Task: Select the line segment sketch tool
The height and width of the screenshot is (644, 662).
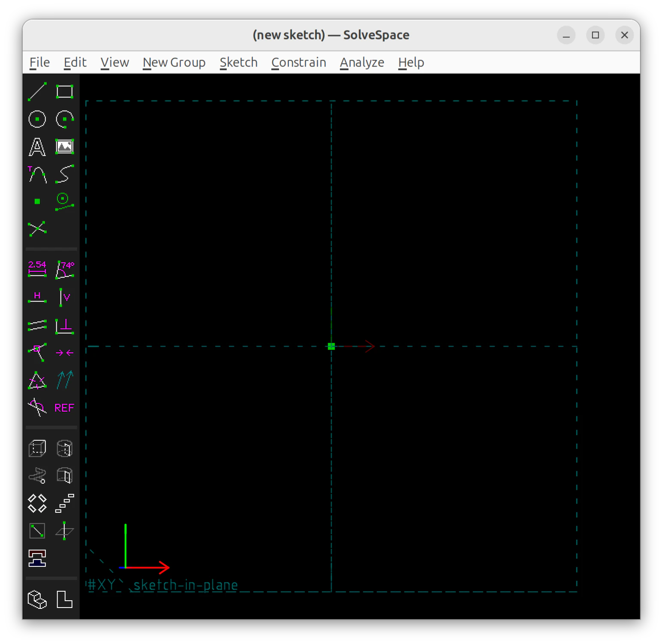Action: pos(37,92)
